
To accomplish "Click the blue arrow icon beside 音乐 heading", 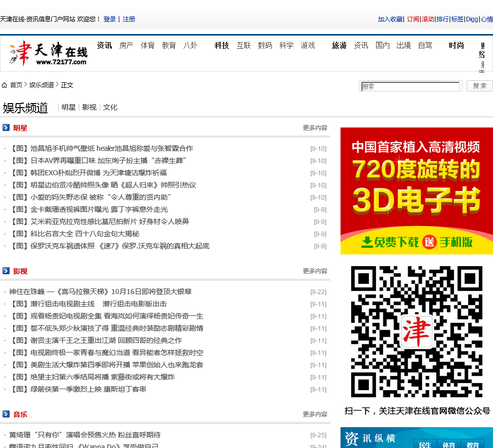I will (6, 414).
